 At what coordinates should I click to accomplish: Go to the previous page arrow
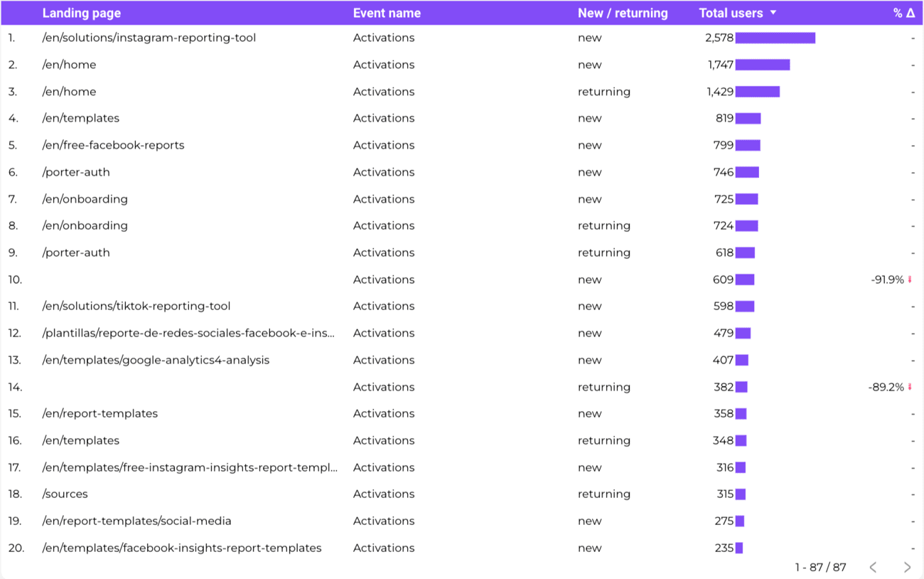click(x=873, y=567)
